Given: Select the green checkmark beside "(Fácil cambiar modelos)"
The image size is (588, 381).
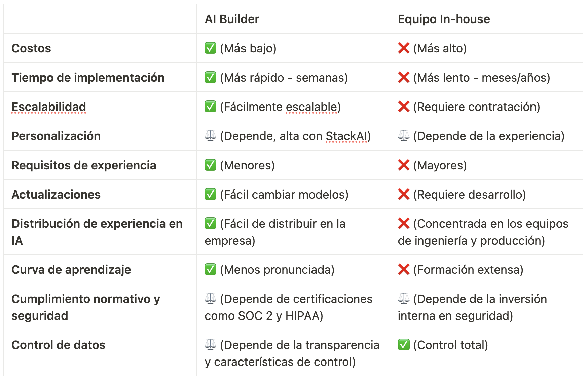Looking at the screenshot, I should (210, 194).
